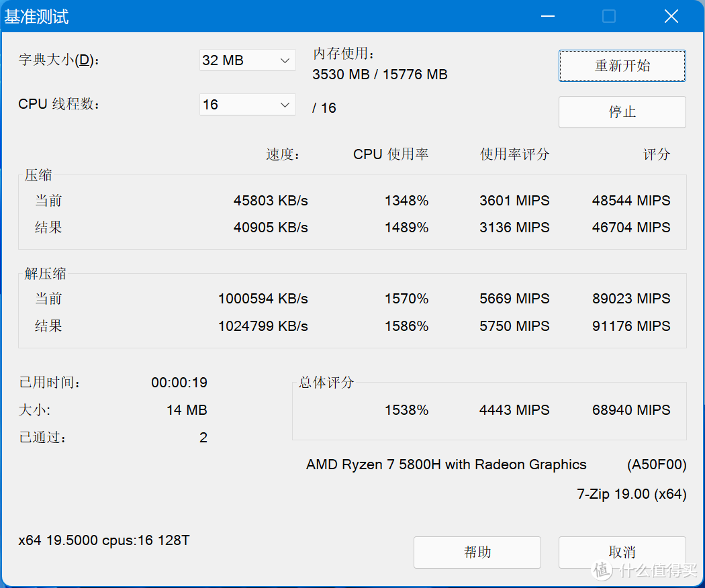Click the 什么值得买 watermark logo
This screenshot has height=588, width=705.
click(645, 571)
